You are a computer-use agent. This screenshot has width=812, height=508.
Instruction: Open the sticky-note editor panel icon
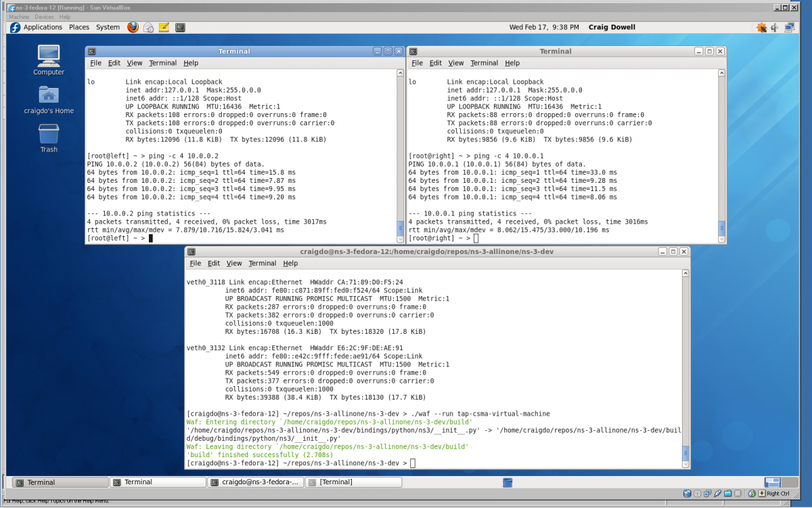point(164,27)
